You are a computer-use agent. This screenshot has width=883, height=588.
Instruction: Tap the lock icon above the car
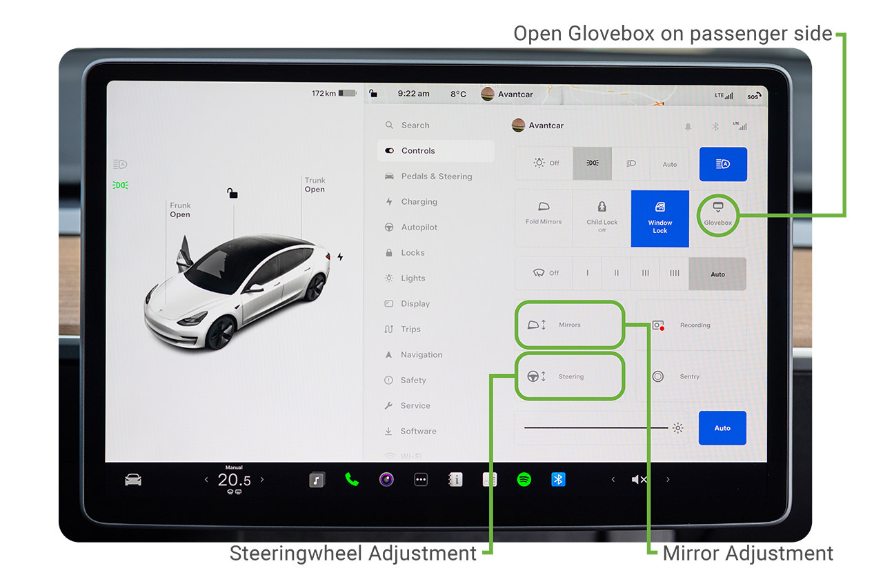[232, 193]
